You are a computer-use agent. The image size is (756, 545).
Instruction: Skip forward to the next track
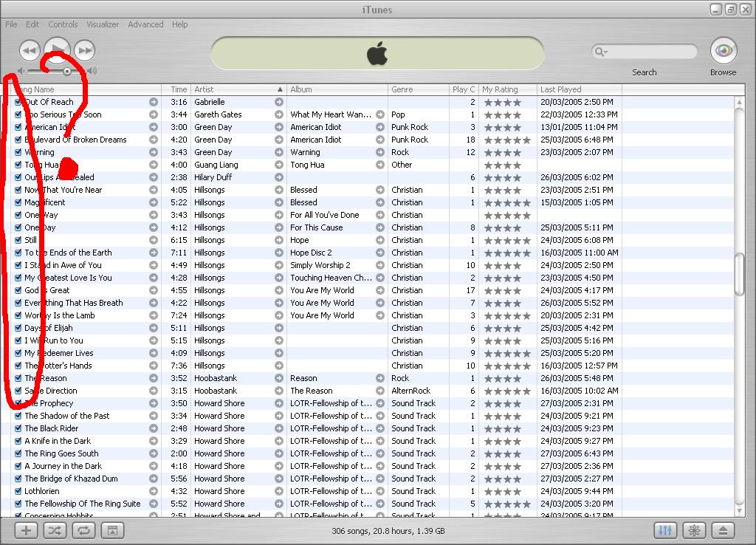84,50
